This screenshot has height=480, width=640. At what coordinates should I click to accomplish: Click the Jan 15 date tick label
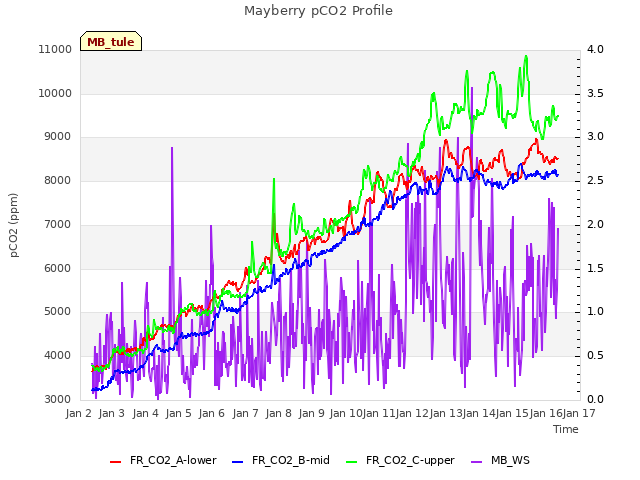pos(512,413)
